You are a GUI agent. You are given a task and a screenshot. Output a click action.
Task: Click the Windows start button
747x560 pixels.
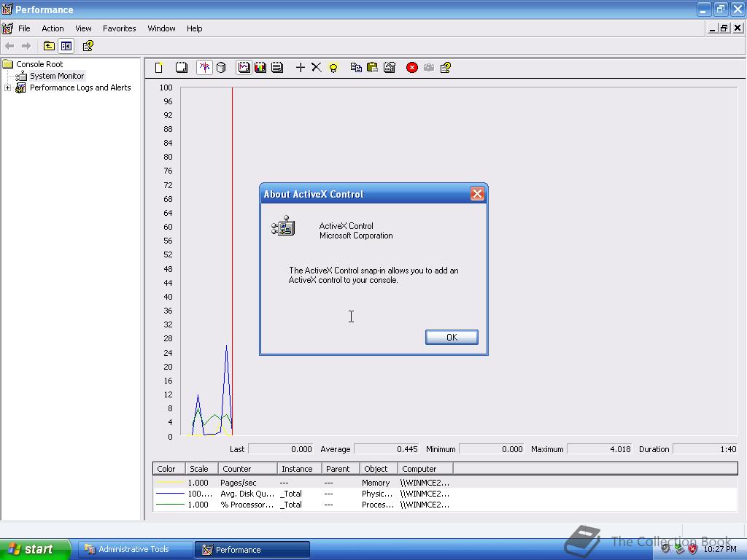[35, 549]
